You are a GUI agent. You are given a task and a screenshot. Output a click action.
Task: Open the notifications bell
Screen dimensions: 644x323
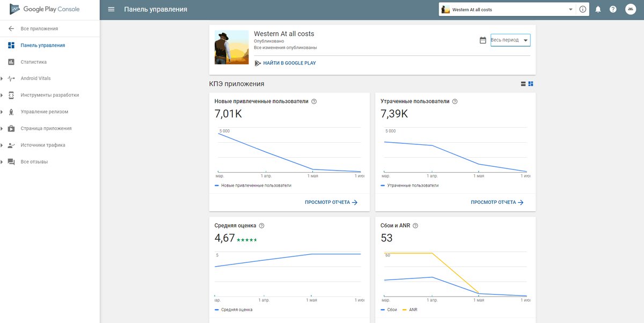(x=598, y=10)
